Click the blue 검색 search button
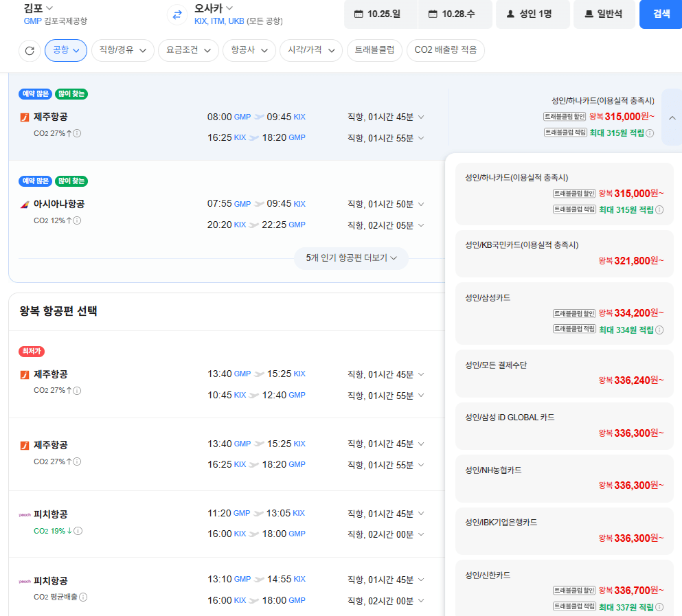Image resolution: width=682 pixels, height=616 pixels. click(661, 14)
